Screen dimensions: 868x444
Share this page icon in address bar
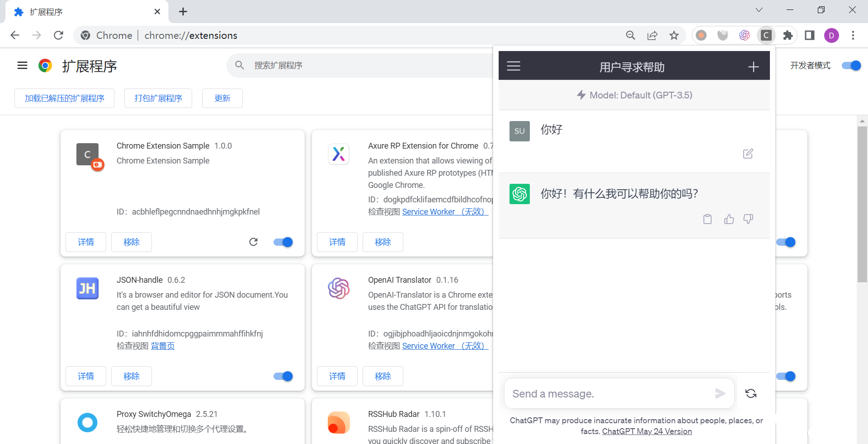tap(652, 35)
